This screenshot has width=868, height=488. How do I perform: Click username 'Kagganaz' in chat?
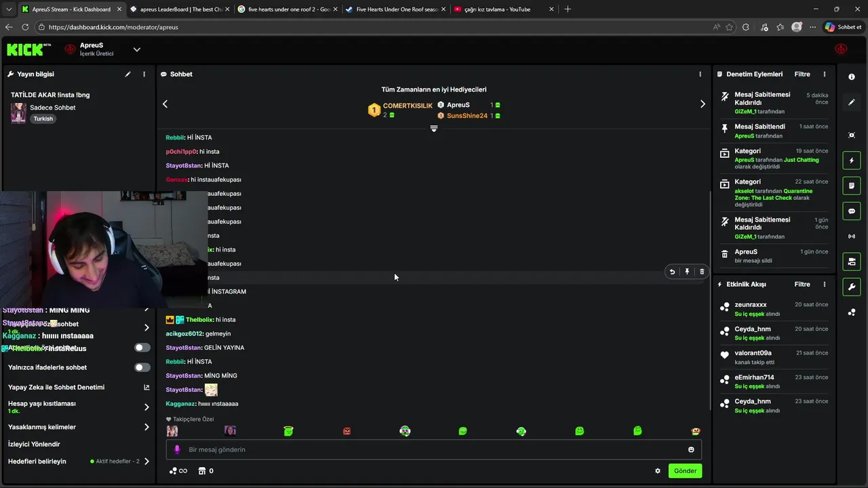point(180,404)
